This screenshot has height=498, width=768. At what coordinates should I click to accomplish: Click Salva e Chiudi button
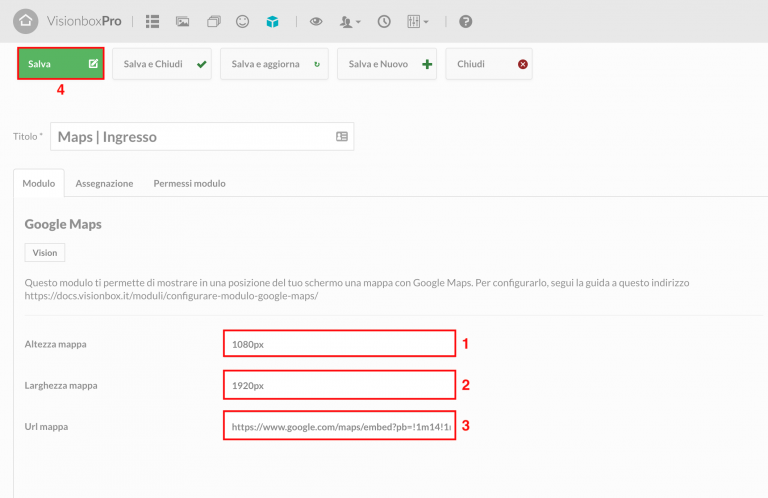(x=162, y=64)
